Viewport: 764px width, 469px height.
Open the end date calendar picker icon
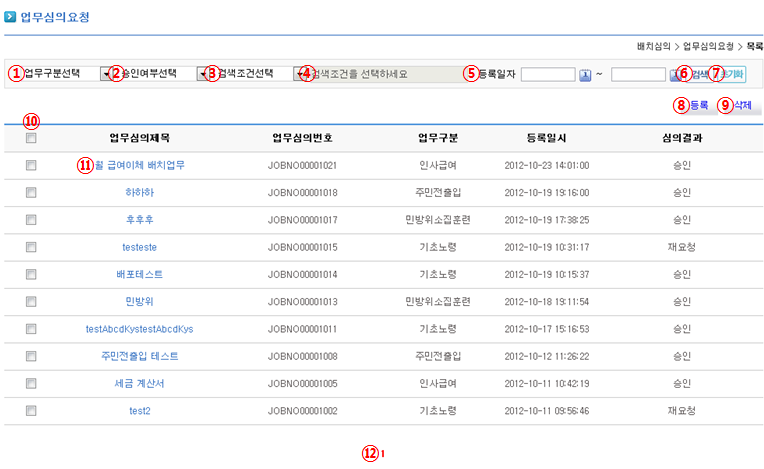[x=673, y=74]
